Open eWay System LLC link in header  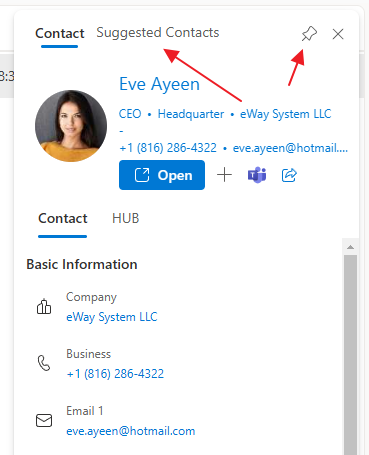(x=286, y=114)
